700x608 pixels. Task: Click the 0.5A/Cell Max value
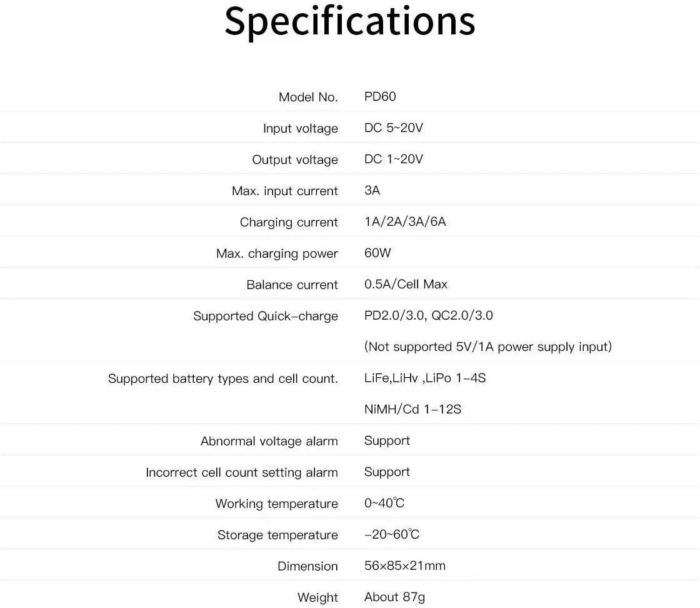pos(406,284)
